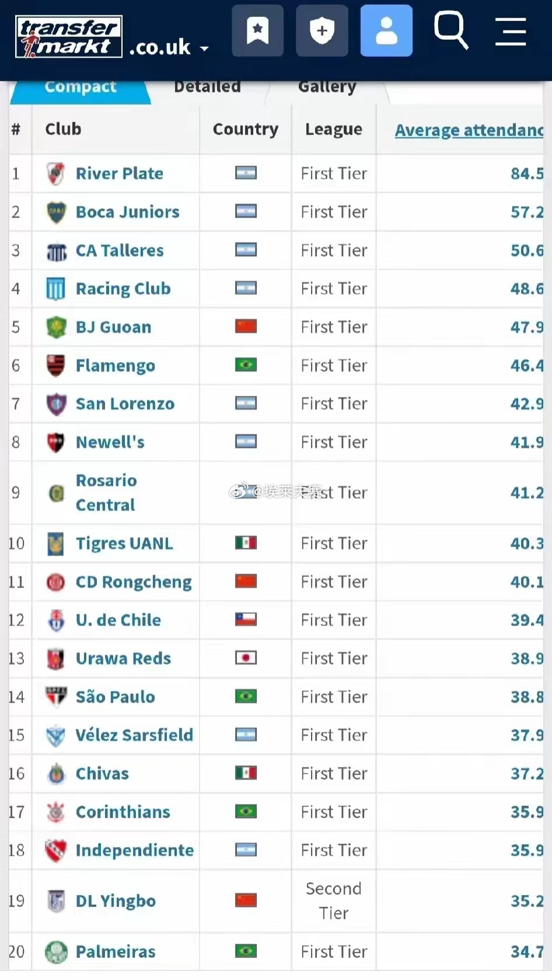Open the Gallery tab
This screenshot has height=980, width=552.
(327, 87)
